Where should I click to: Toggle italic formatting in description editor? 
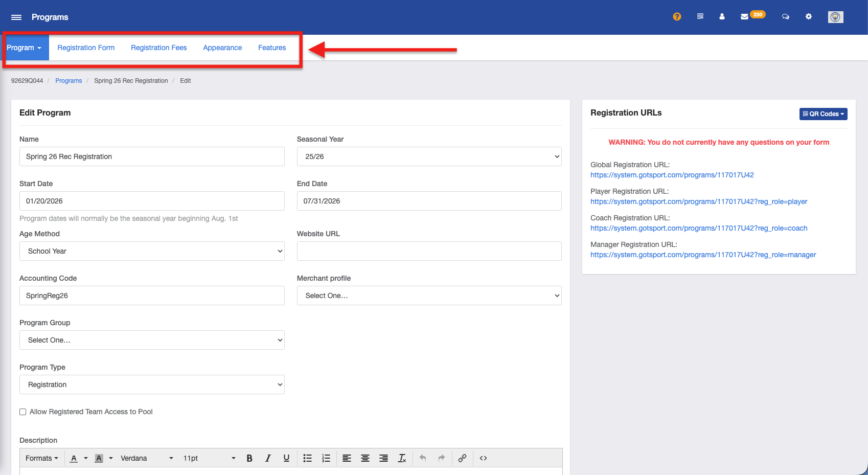click(268, 458)
